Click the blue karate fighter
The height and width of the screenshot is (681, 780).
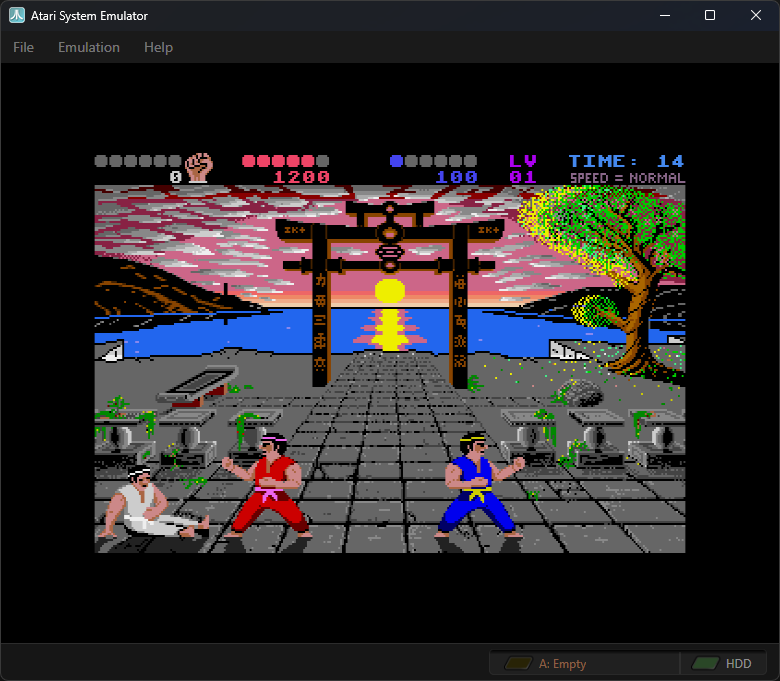pos(480,484)
